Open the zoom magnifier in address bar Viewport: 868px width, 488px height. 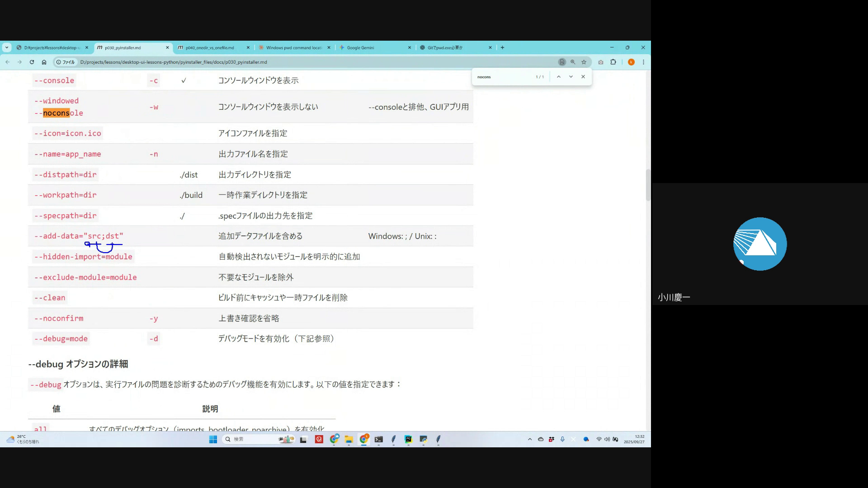pyautogui.click(x=573, y=62)
